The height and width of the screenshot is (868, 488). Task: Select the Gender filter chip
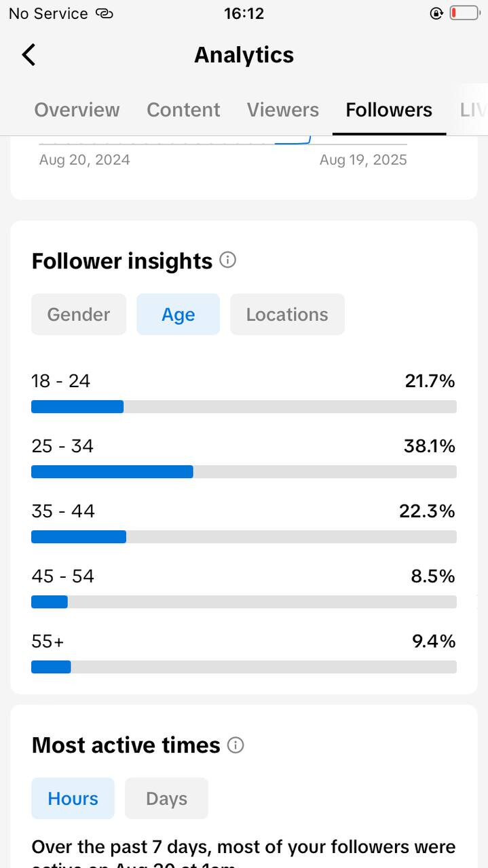click(x=79, y=315)
